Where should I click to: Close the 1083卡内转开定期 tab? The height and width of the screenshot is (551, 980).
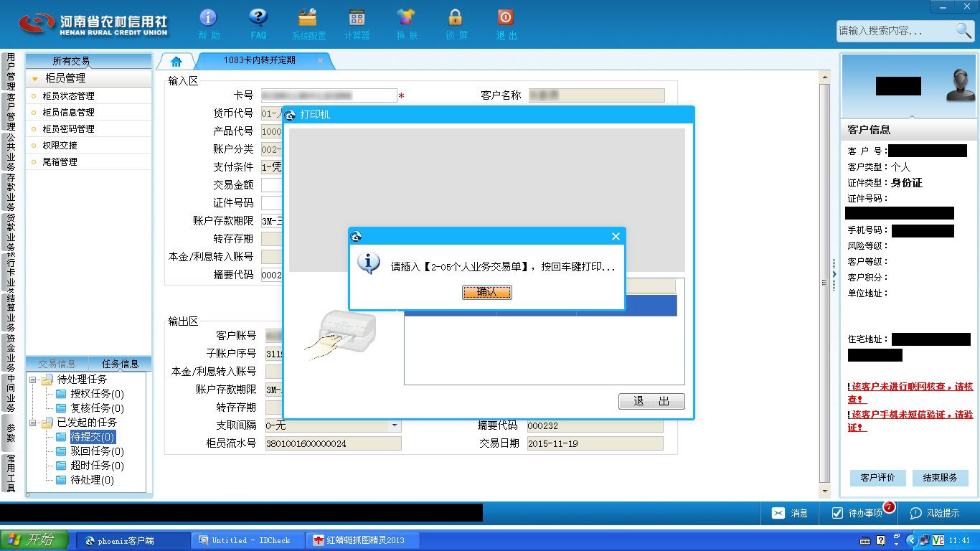(320, 60)
